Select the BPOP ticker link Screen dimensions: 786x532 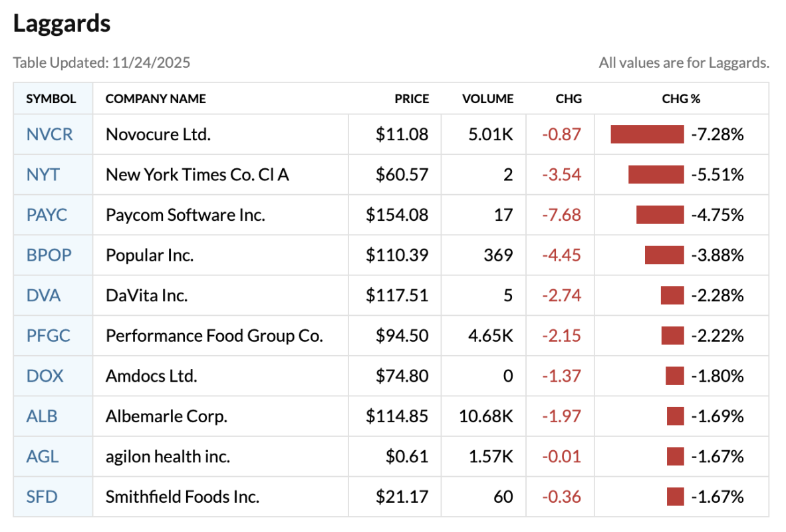49,255
